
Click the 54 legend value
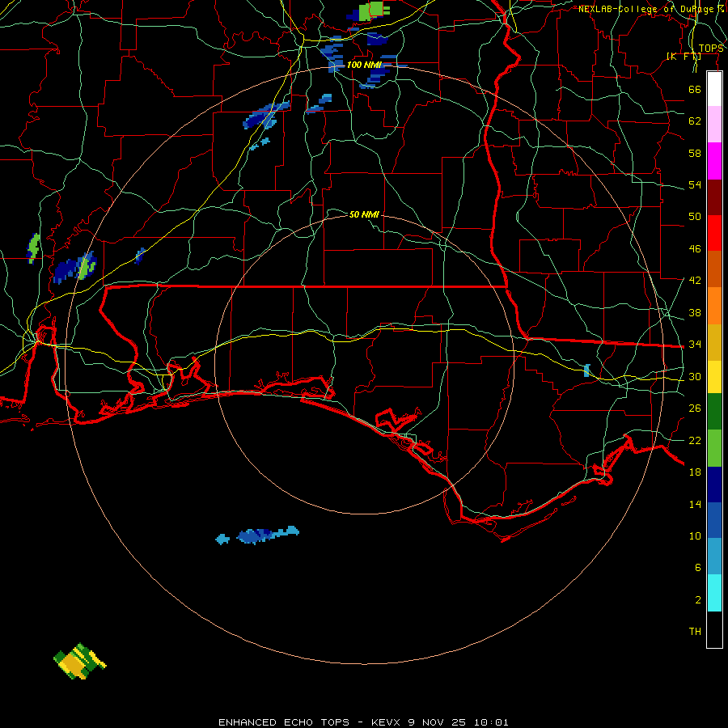pos(695,184)
